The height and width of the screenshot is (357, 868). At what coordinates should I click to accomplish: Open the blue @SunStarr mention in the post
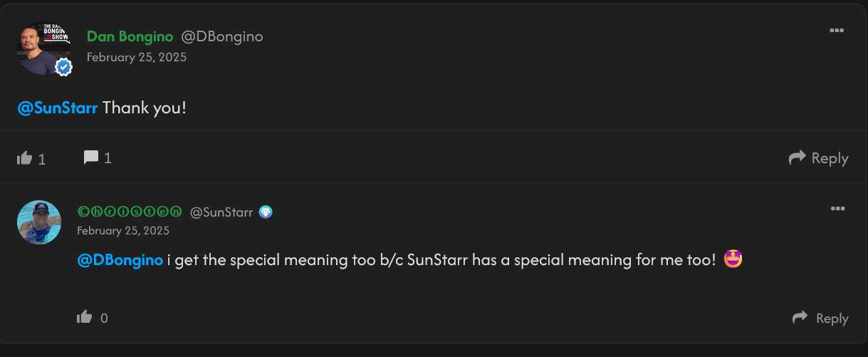(x=58, y=109)
